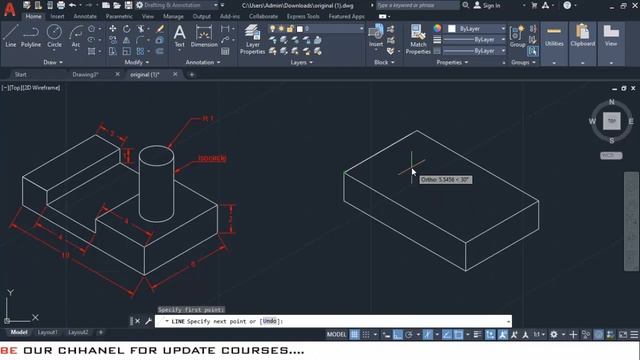Image resolution: width=640 pixels, height=360 pixels.
Task: Click the Mirror tool icon
Action: pyautogui.click(x=127, y=40)
